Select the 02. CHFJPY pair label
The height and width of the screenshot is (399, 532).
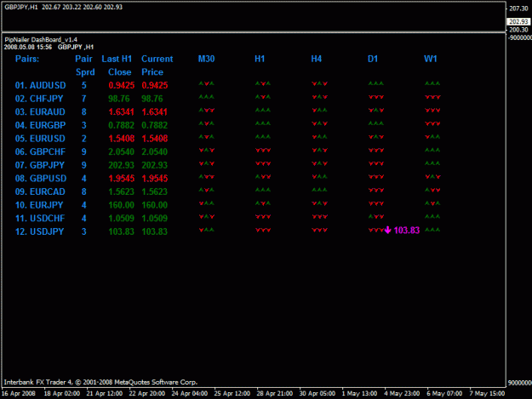pos(39,99)
